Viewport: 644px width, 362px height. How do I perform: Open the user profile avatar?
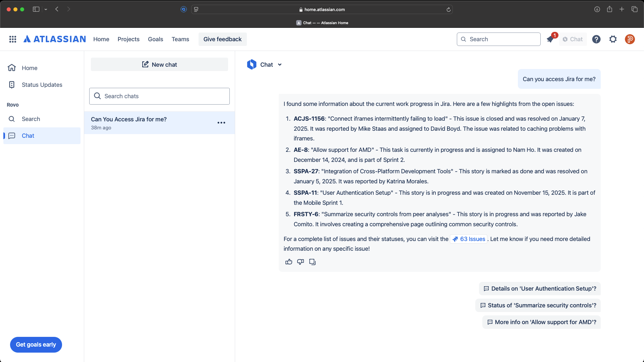point(630,39)
